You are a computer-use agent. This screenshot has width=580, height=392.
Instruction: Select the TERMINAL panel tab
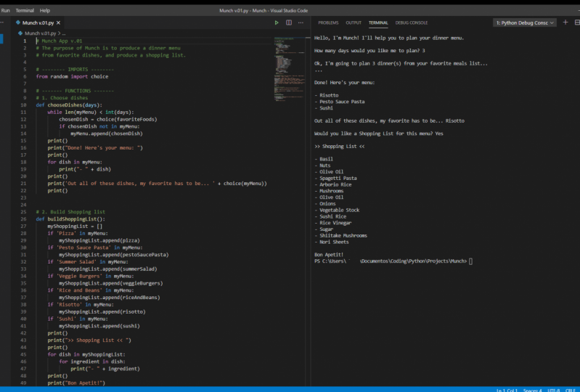pos(378,23)
